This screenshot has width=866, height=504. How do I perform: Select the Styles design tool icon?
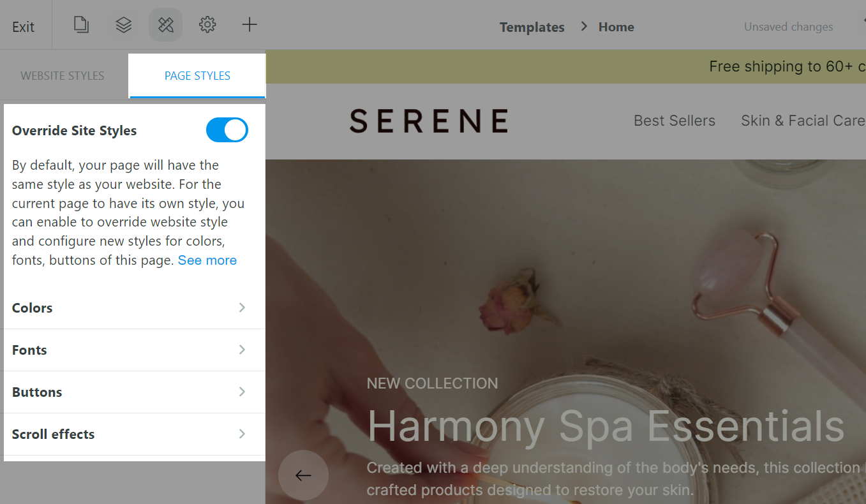166,26
